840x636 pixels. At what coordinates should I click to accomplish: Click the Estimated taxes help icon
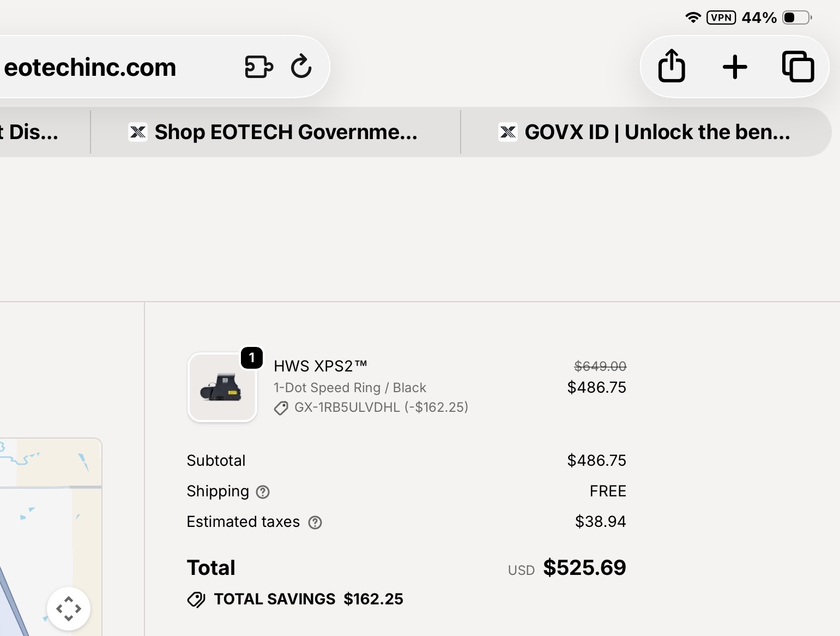(x=315, y=523)
